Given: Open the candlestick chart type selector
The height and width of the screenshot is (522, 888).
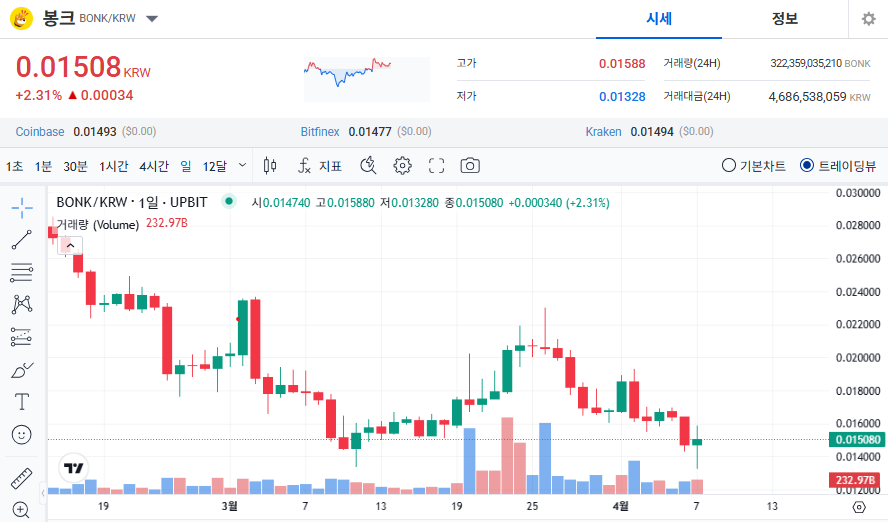Looking at the screenshot, I should click(270, 165).
